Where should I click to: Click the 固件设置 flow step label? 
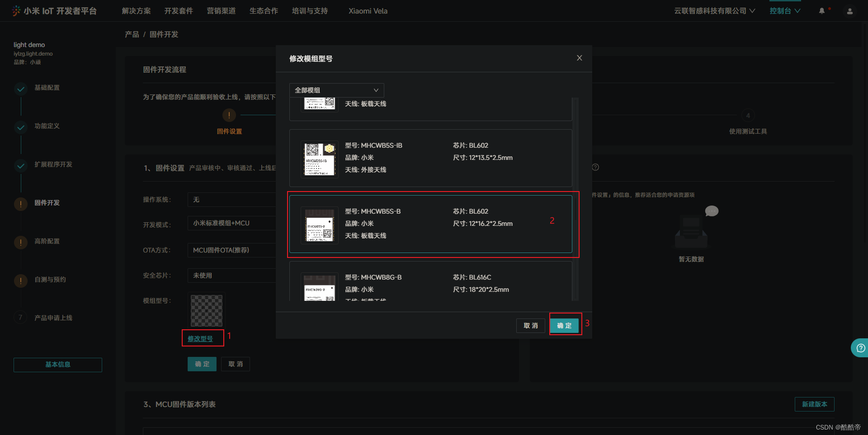click(x=229, y=131)
